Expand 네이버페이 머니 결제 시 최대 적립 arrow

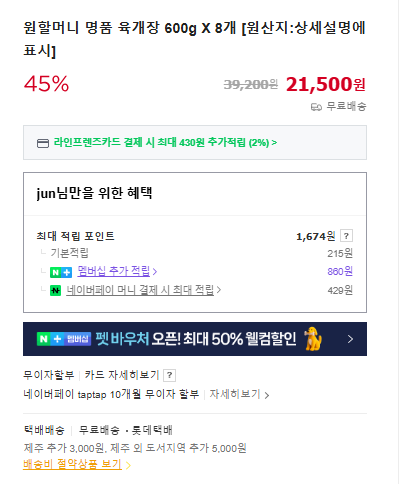point(219,290)
